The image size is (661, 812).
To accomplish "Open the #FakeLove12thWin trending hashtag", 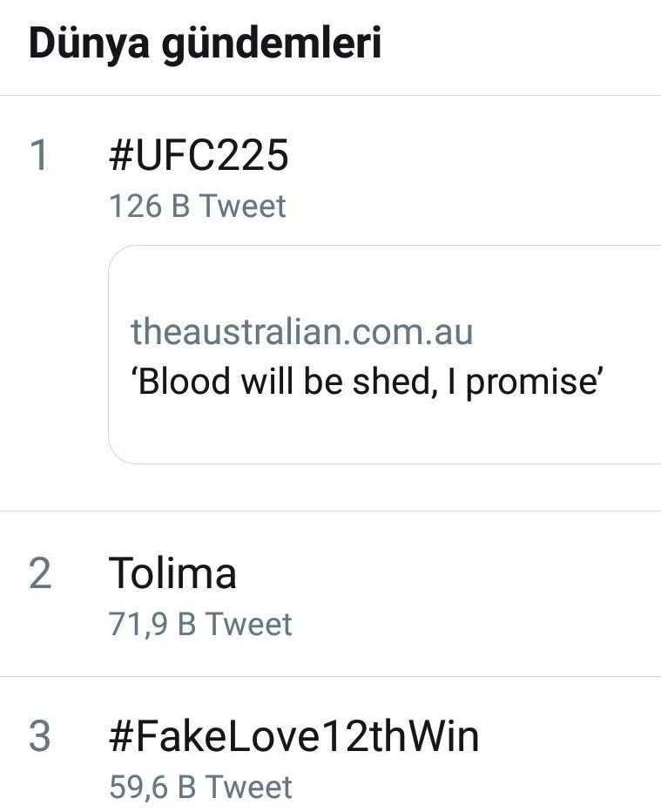I will pyautogui.click(x=293, y=736).
